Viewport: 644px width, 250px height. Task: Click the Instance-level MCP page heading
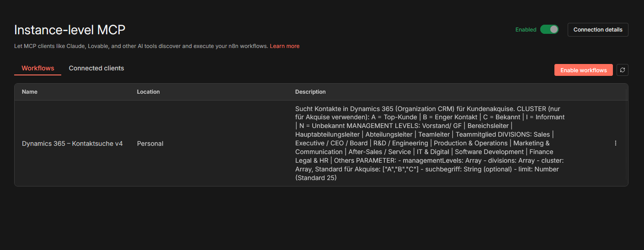(x=69, y=30)
